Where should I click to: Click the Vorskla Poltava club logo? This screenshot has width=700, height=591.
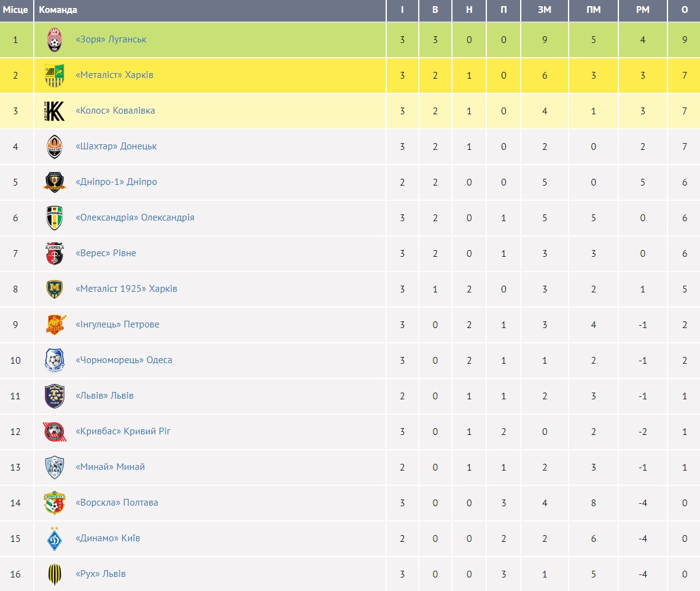click(x=55, y=503)
